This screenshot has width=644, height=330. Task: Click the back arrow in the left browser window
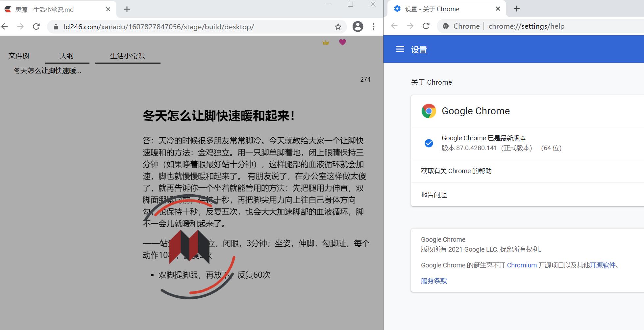[x=5, y=26]
